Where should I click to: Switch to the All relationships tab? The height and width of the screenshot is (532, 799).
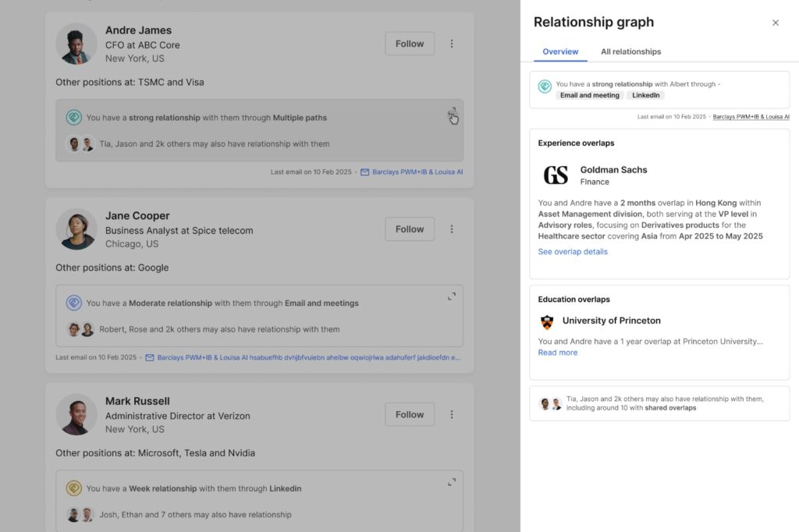coord(630,51)
